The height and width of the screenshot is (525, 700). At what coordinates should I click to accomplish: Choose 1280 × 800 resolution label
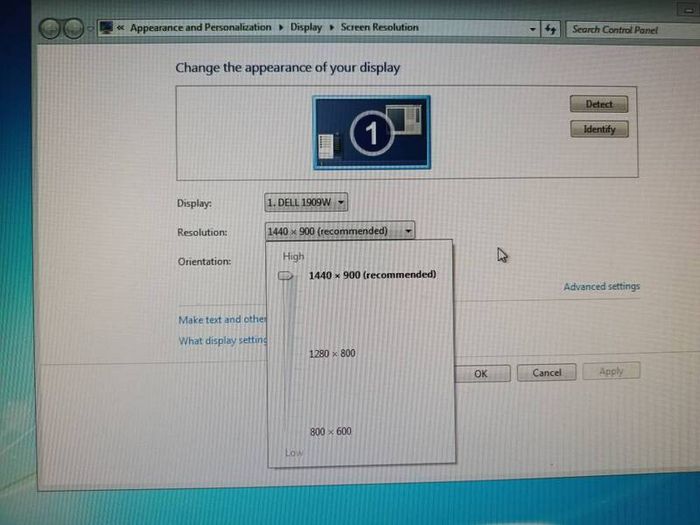(332, 354)
